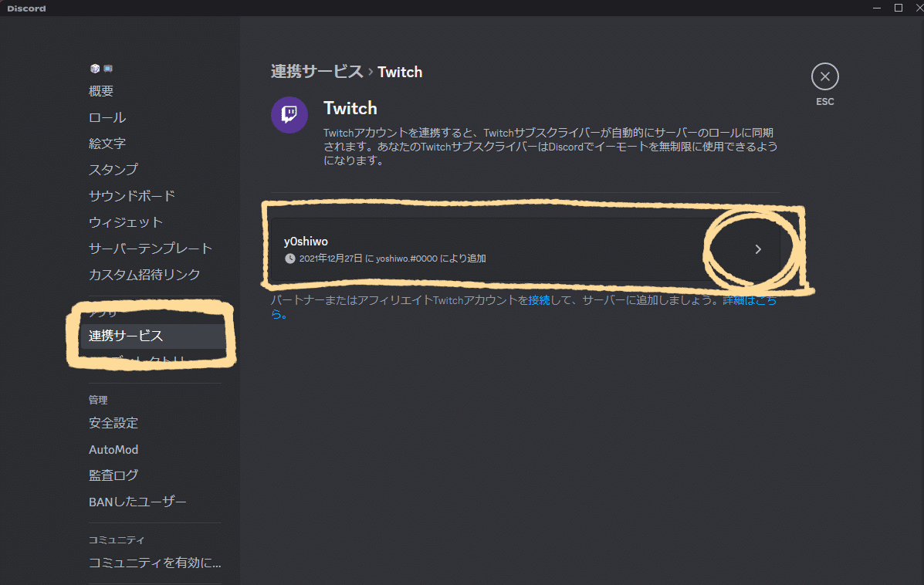Screen dimensions: 924x585
Task: Open the 絵文字 settings page
Action: coord(107,143)
